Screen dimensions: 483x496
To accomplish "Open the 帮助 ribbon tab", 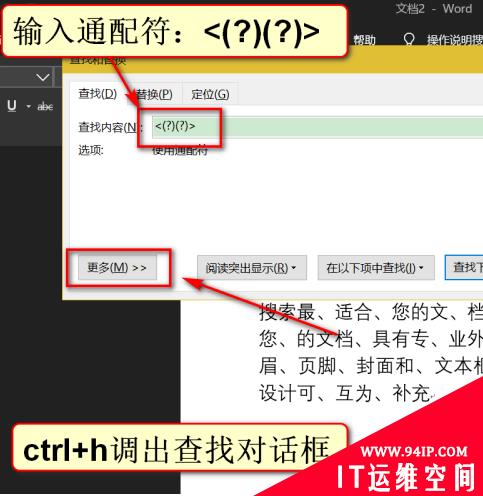I will coord(364,40).
